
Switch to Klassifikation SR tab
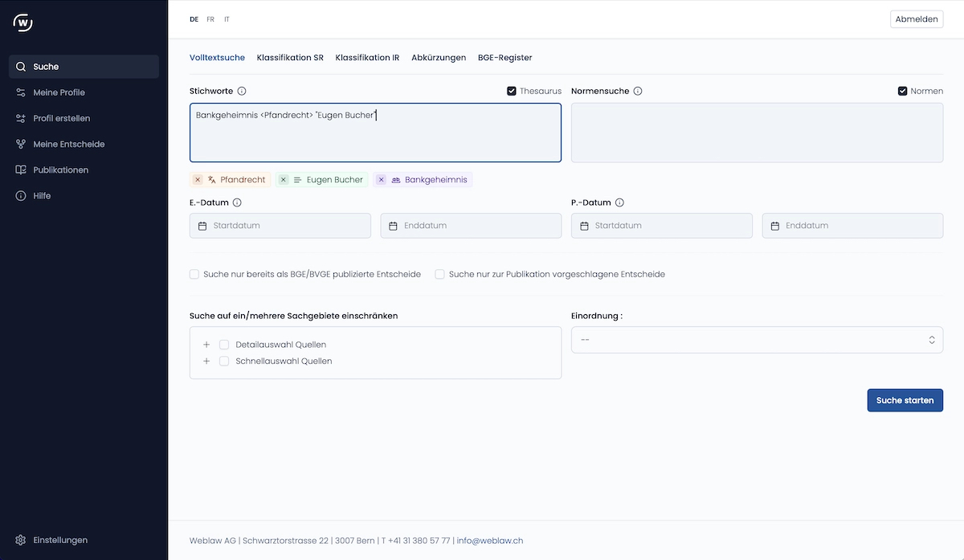[x=290, y=58]
